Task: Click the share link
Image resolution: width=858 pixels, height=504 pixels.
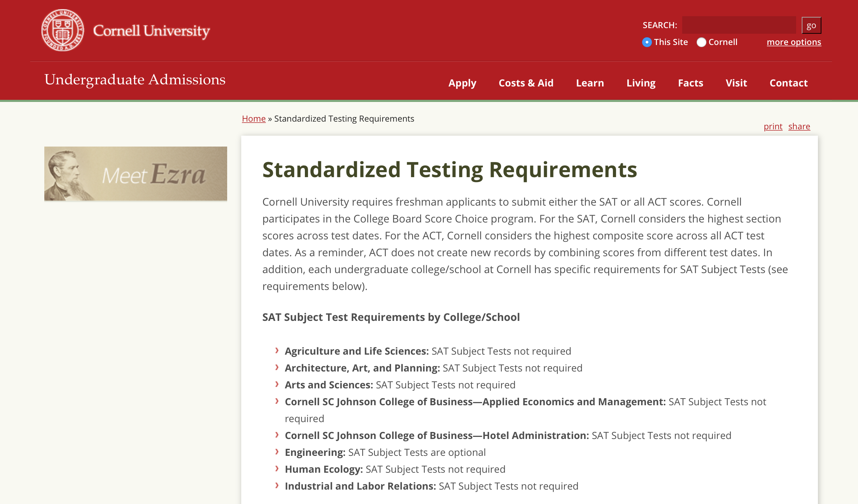Action: pyautogui.click(x=799, y=127)
